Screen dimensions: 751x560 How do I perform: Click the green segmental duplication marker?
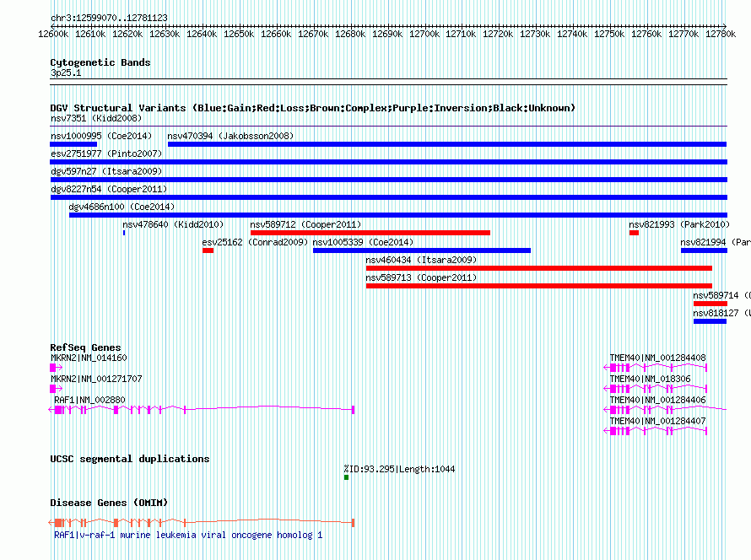coord(346,477)
